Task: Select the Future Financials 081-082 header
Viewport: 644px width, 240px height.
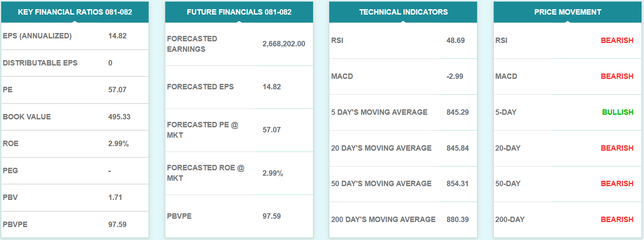Action: 239,12
